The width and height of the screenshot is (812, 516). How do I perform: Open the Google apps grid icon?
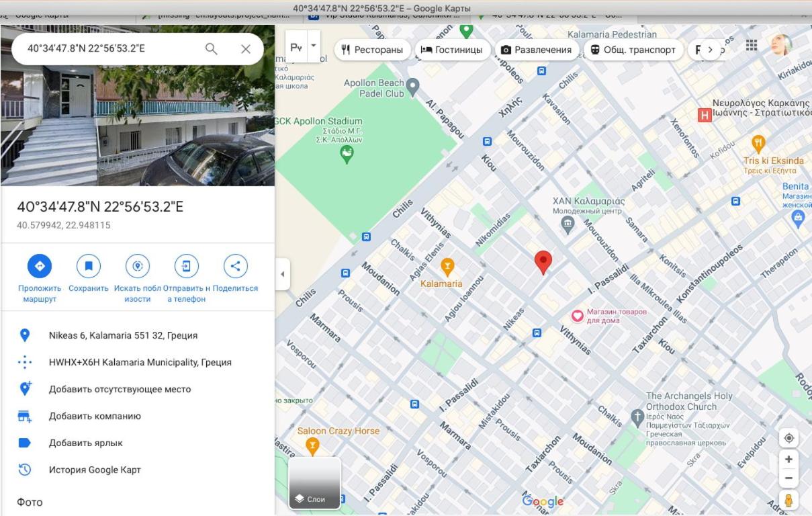752,45
